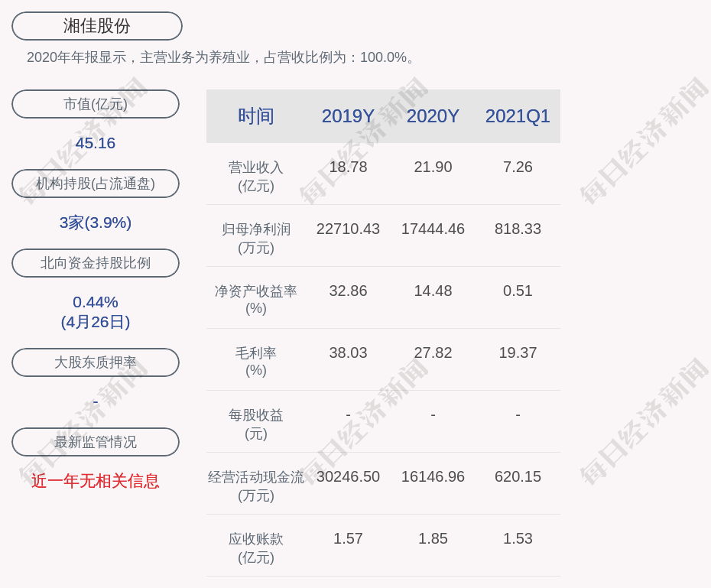
Task: Click the 2020Y column header
Action: 433,116
